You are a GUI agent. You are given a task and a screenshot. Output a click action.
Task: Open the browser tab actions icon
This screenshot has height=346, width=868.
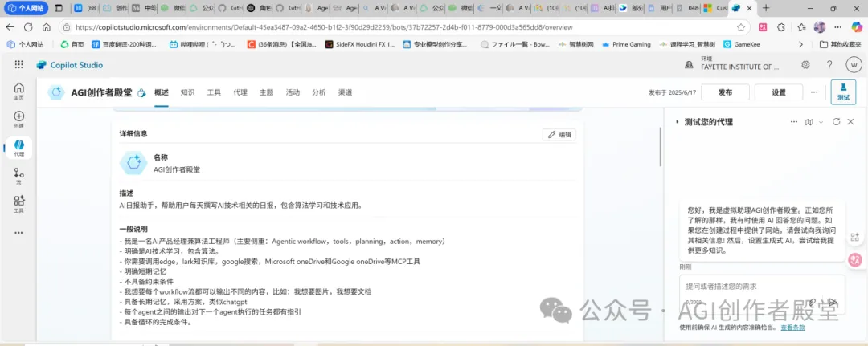[x=59, y=8]
